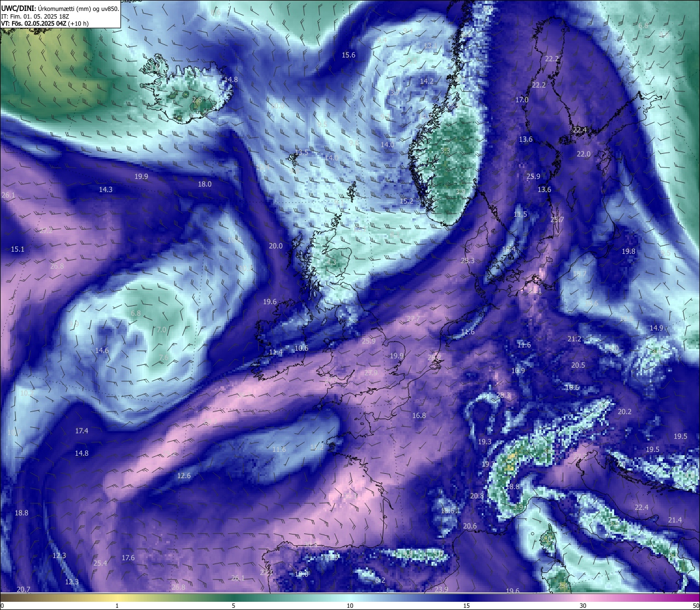This screenshot has height=610, width=700.
Task: Click the map value '17.0'
Action: [522, 100]
